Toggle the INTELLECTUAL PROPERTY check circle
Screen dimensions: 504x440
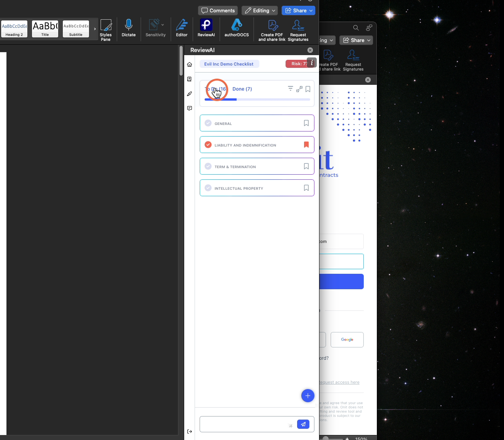[208, 188]
